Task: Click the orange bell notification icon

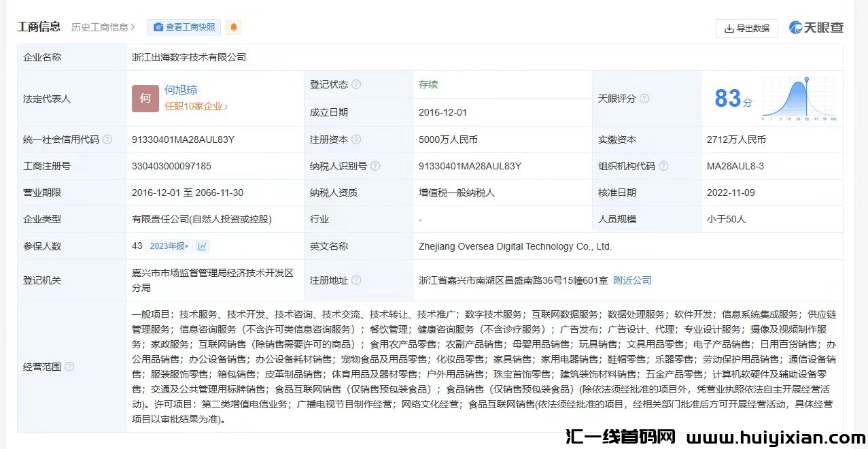Action: pyautogui.click(x=234, y=27)
